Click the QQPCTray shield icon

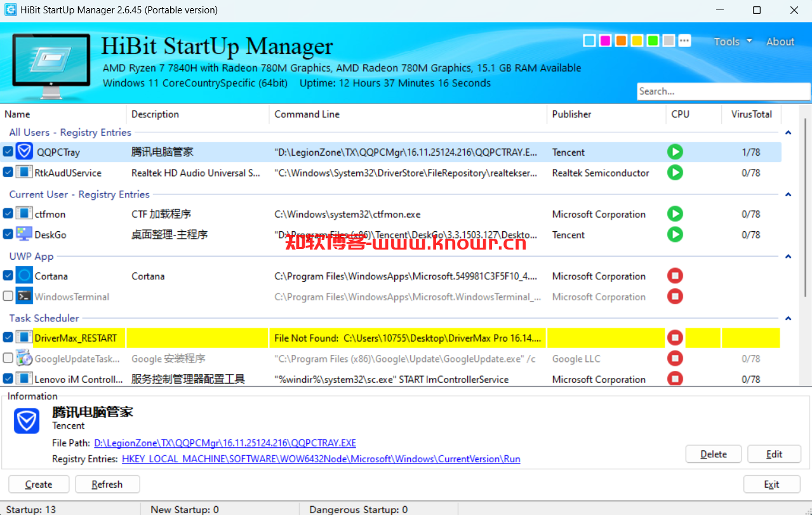[24, 152]
